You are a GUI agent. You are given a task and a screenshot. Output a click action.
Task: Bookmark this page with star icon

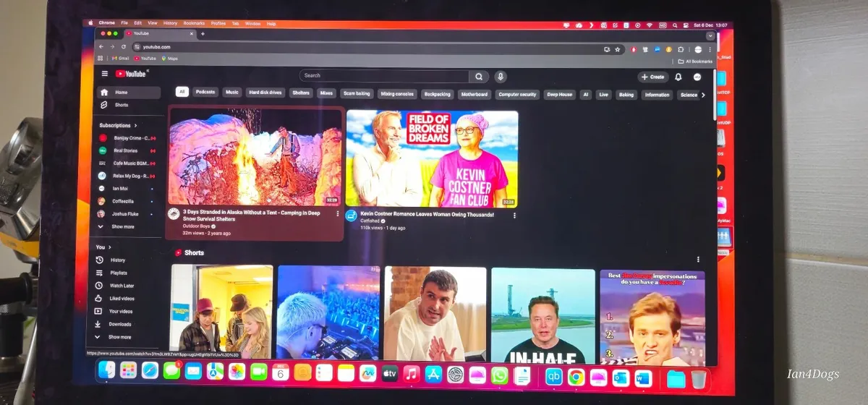coord(618,49)
